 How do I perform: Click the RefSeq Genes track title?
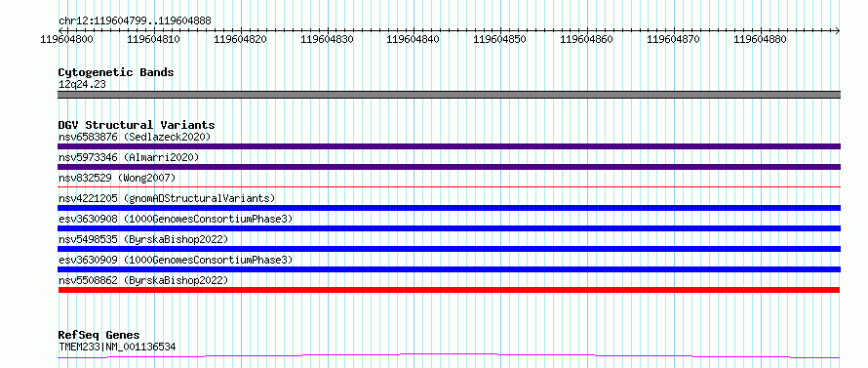pyautogui.click(x=99, y=336)
